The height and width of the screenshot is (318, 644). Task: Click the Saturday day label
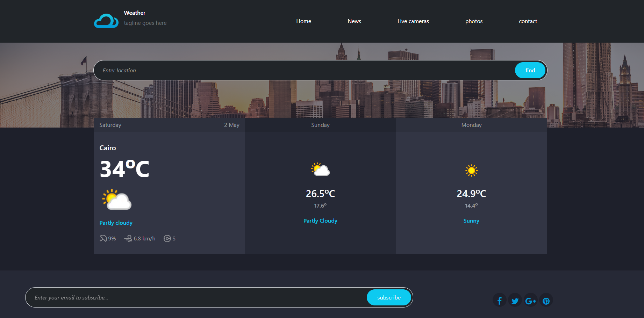point(110,125)
